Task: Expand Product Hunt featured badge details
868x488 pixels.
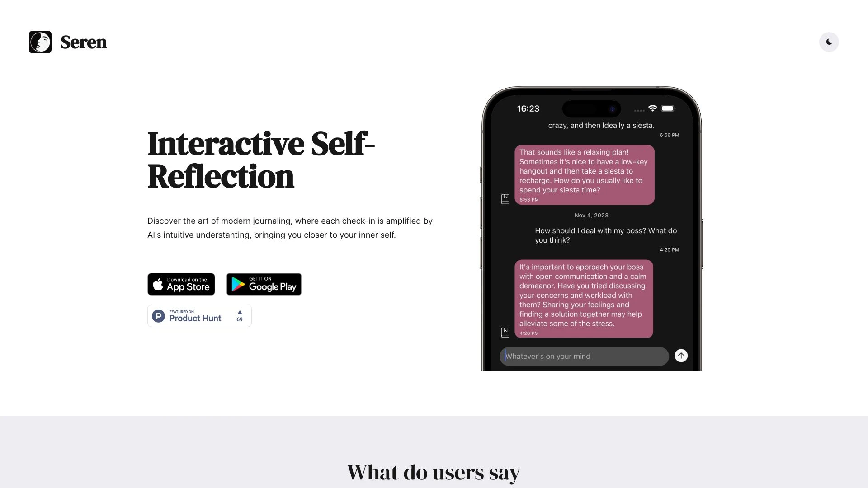Action: [199, 315]
